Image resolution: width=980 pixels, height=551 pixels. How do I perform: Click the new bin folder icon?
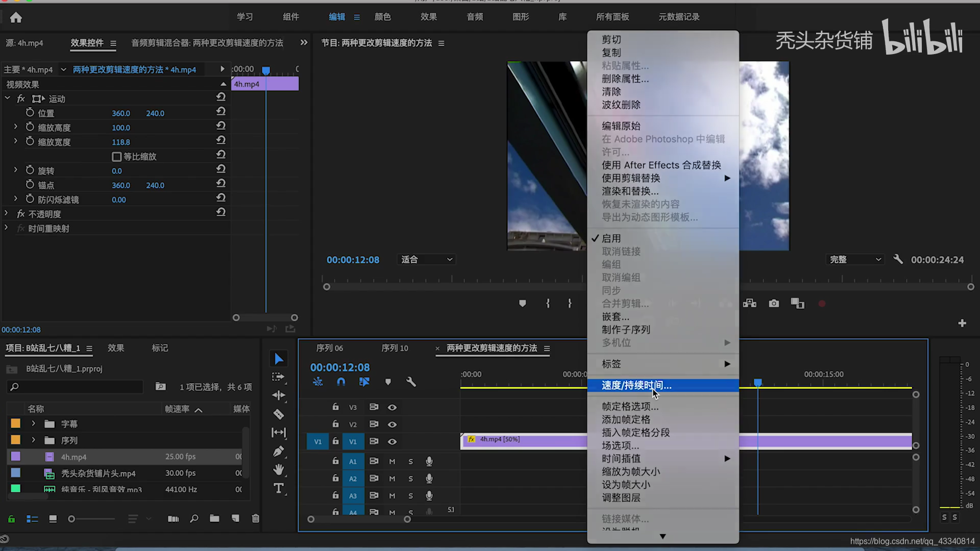(214, 518)
